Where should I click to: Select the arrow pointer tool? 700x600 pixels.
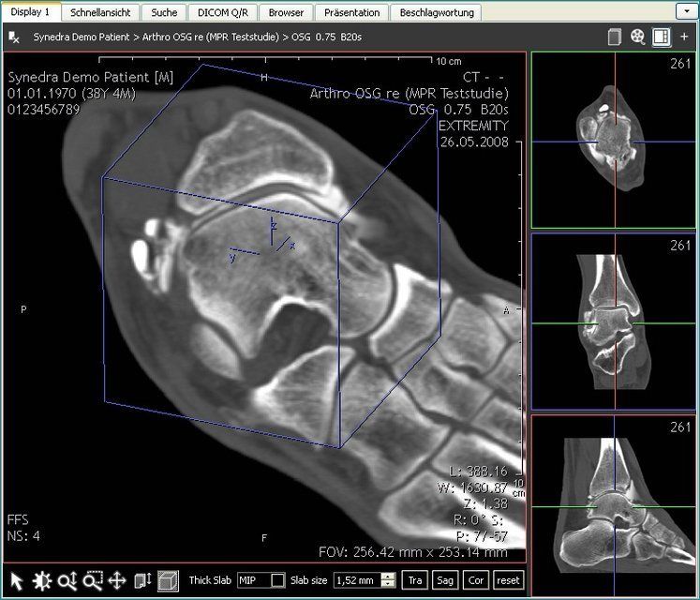point(16,580)
